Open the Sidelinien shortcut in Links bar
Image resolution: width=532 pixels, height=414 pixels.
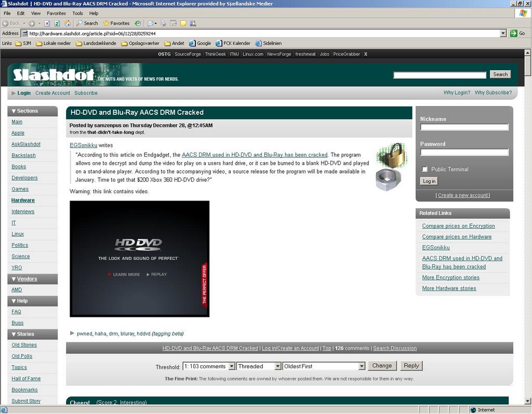269,44
